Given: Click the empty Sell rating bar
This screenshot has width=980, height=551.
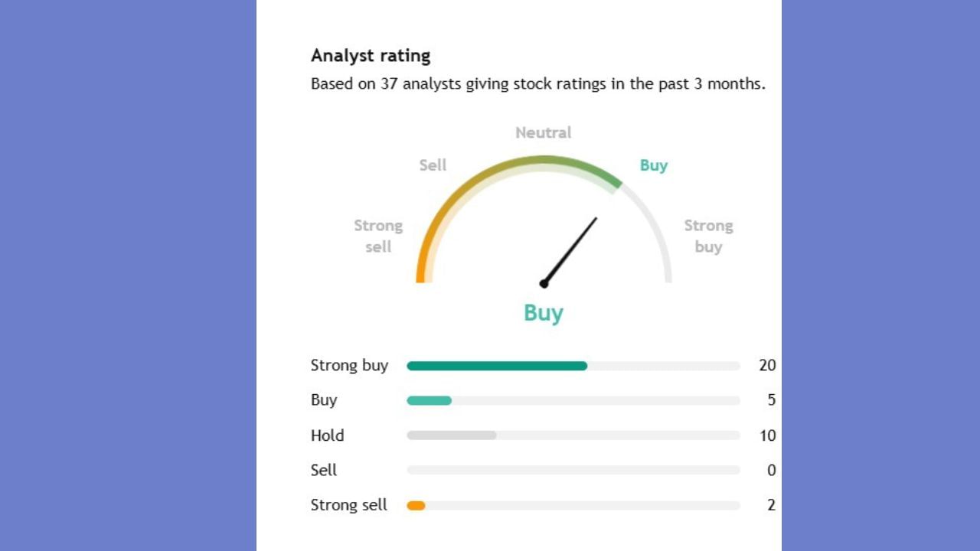Looking at the screenshot, I should click(x=573, y=470).
